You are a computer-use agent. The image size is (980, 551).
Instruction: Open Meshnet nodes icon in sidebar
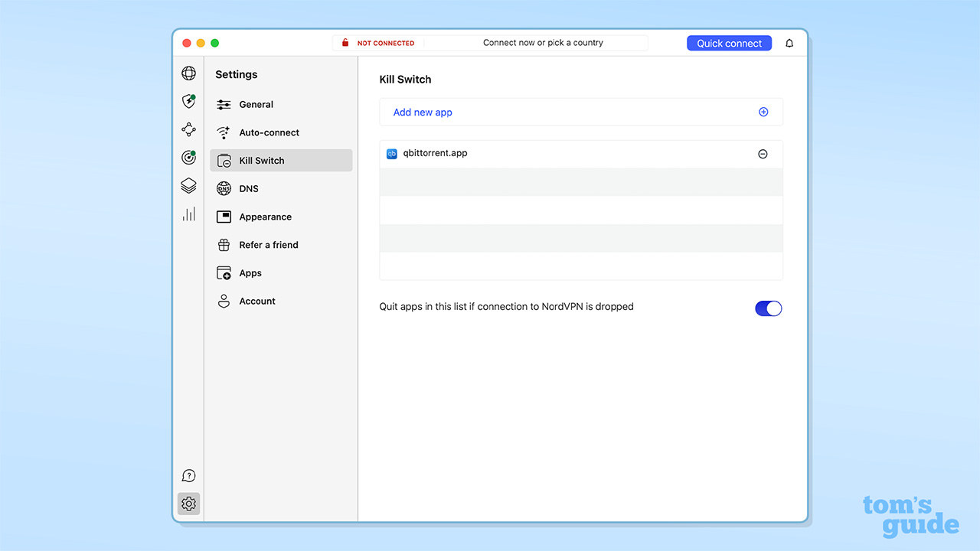click(188, 129)
